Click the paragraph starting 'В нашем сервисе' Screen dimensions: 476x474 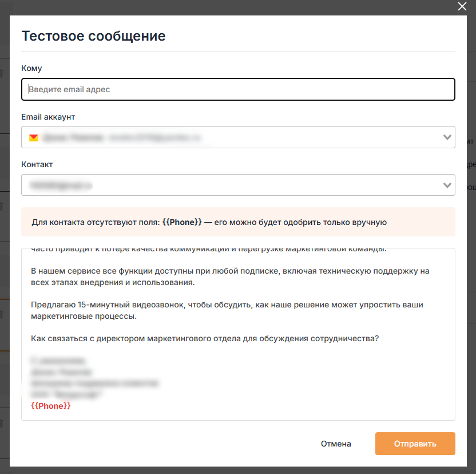coord(230,276)
